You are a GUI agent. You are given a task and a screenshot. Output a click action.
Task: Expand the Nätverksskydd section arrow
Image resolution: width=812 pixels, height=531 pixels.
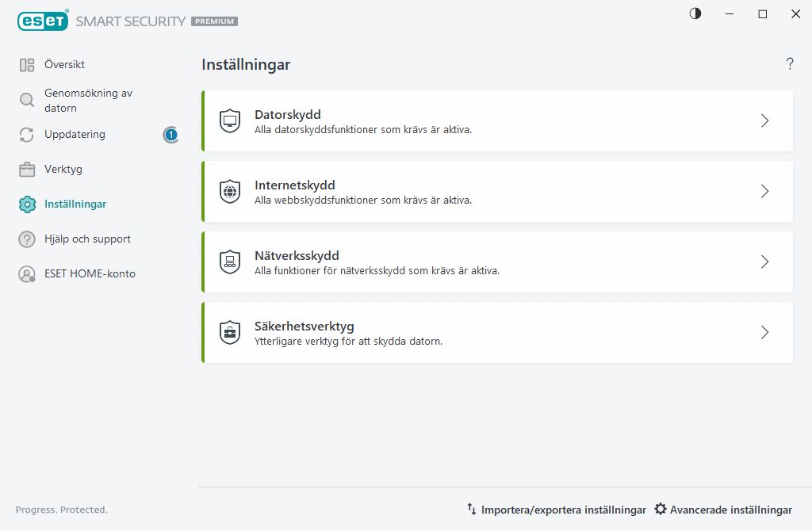(764, 262)
